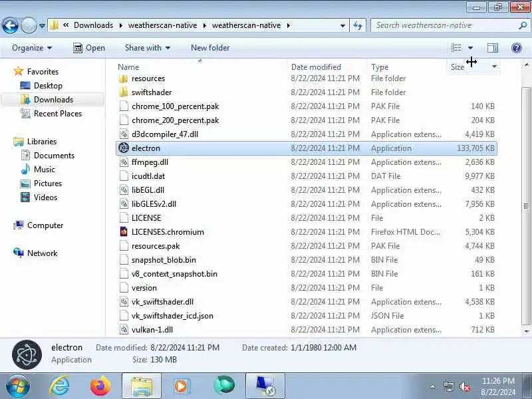
Task: Click the libEGL.dll file icon
Action: pos(124,190)
